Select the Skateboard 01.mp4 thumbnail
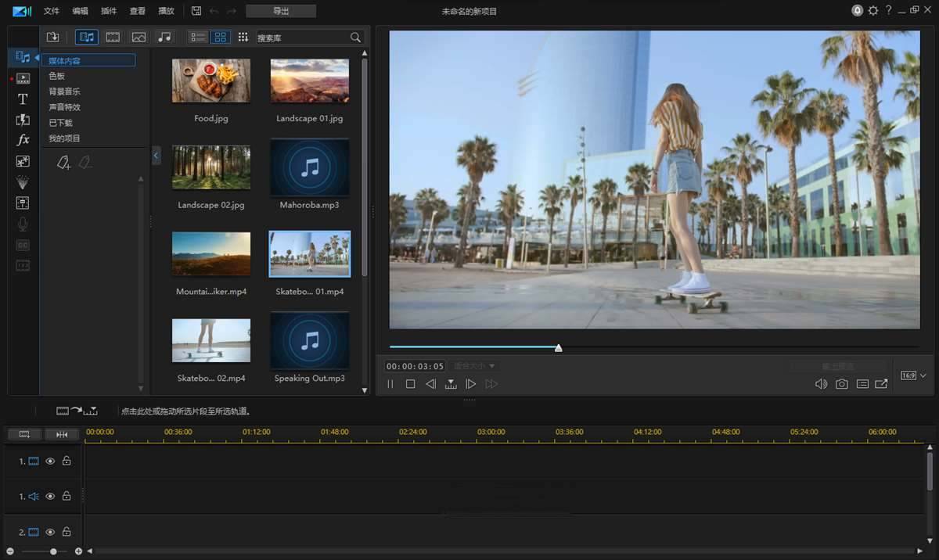Image resolution: width=939 pixels, height=560 pixels. [310, 254]
